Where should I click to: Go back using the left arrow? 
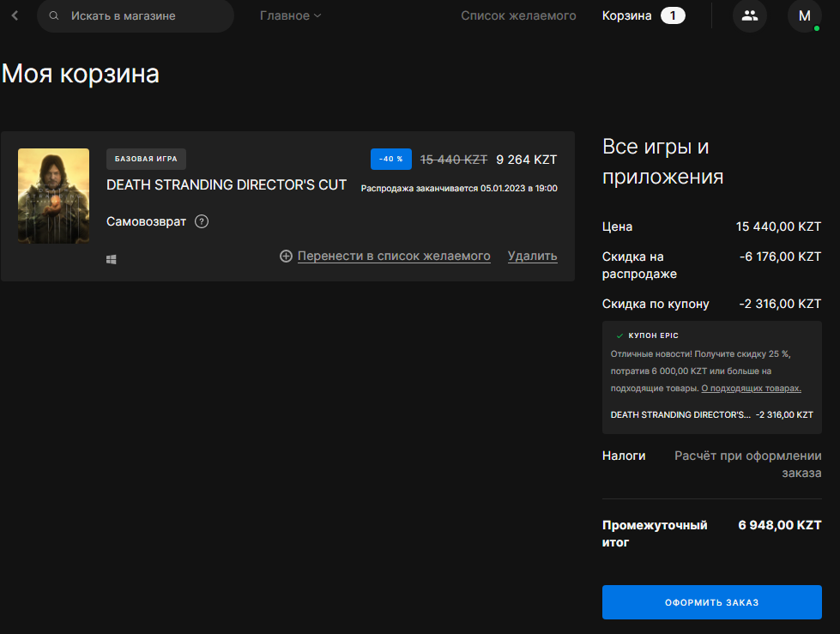tap(15, 15)
